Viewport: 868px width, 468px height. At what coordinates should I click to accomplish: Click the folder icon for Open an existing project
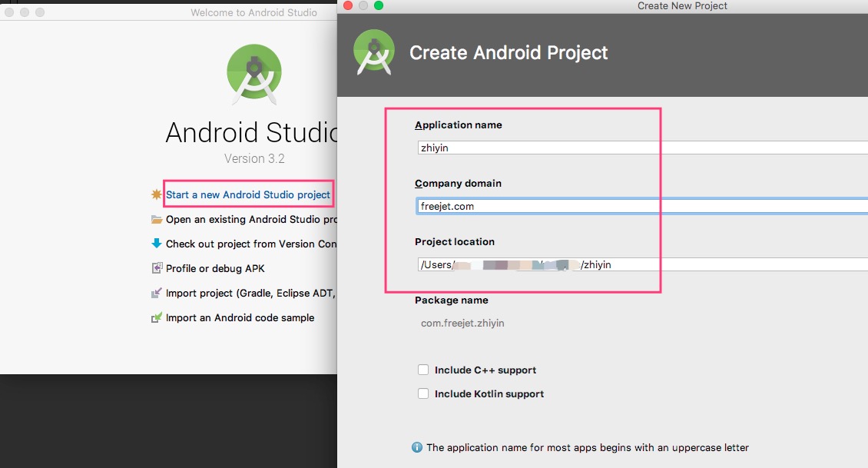[x=157, y=219]
